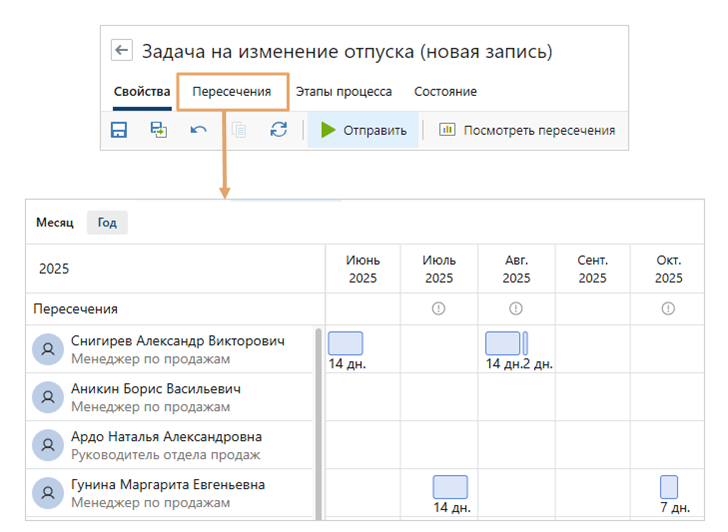Click the save and close icon
The width and height of the screenshot is (728, 532).
(x=158, y=130)
